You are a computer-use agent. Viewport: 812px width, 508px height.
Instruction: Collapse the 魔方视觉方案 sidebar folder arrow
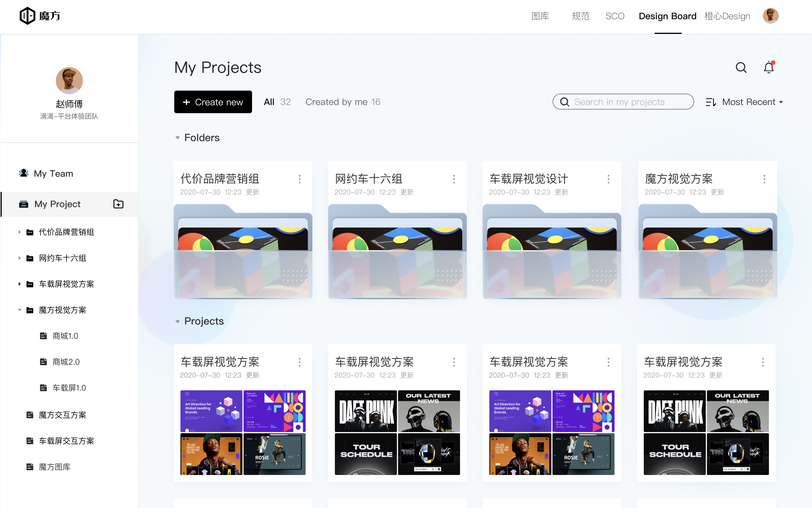click(x=19, y=310)
